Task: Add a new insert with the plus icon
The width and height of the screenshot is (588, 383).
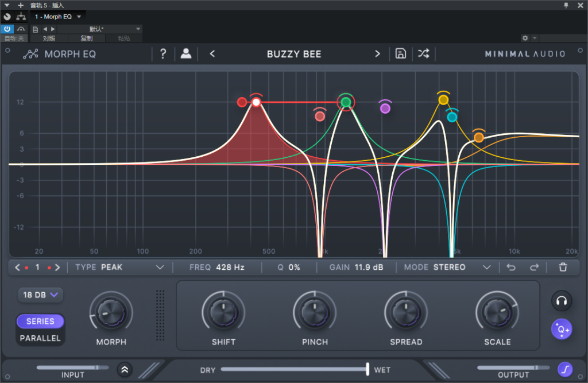Action: pyautogui.click(x=21, y=5)
